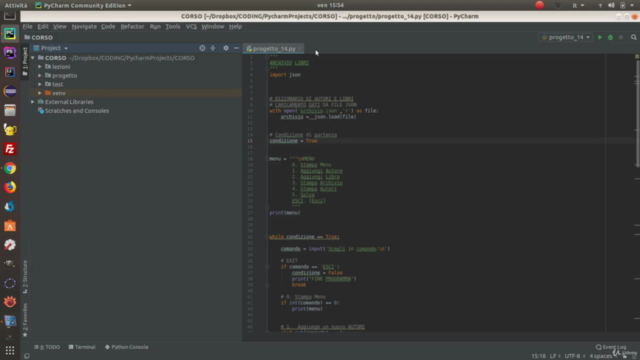Viewport: 640px width, 360px height.
Task: Click the clock 'ven 15:54' in top bar
Action: coord(330,5)
